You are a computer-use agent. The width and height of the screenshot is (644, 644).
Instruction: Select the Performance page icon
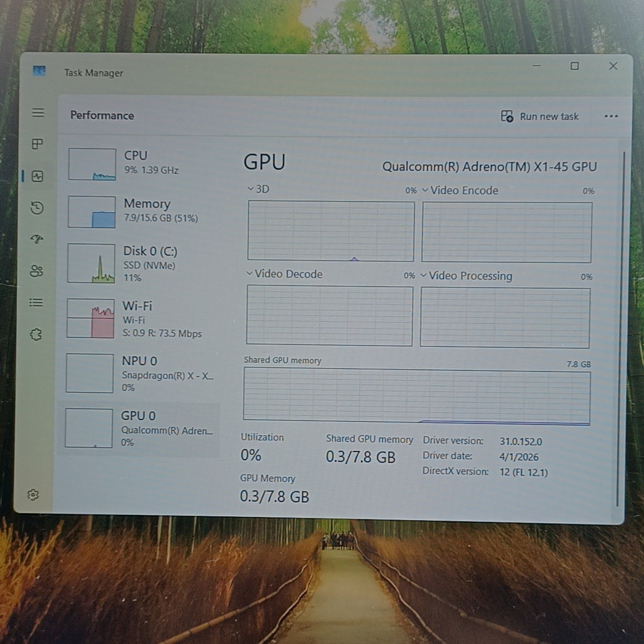37,176
